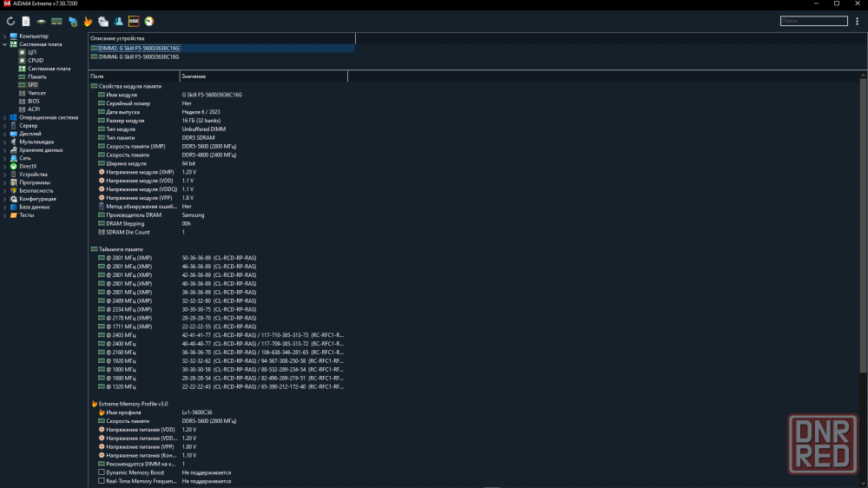Image resolution: width=868 pixels, height=488 pixels.
Task: Expand the DirectX tree node
Action: [5, 166]
